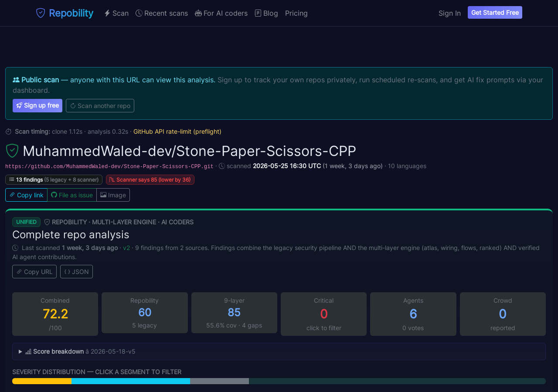Click the people icon beside Public scan
Screen dimensions: 558x392
pyautogui.click(x=16, y=80)
